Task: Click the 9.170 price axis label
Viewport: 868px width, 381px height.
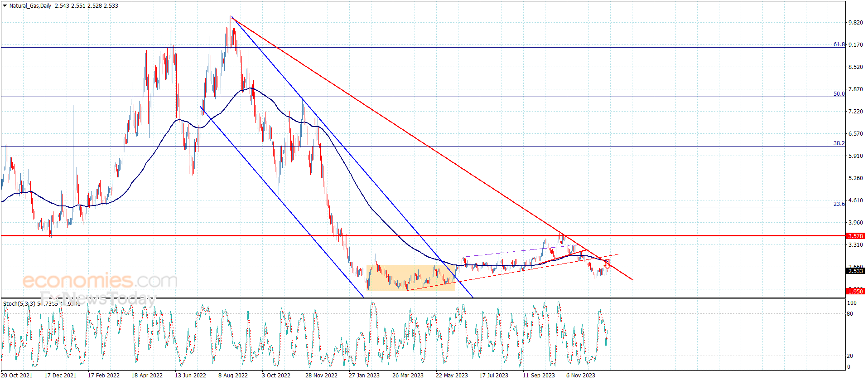Action: click(x=855, y=44)
